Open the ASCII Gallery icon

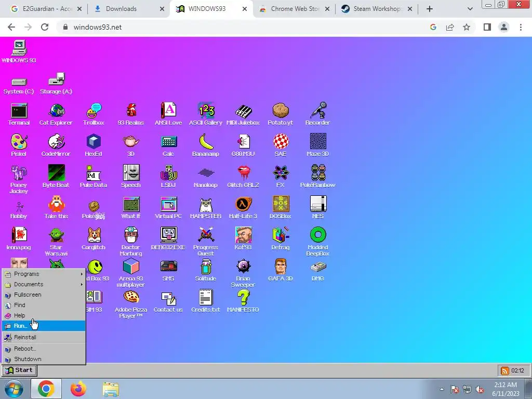coord(206,114)
